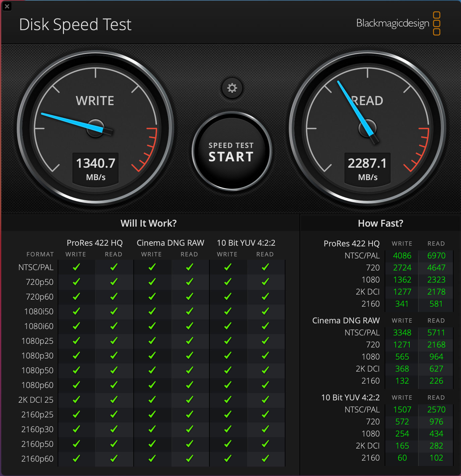Viewport: 461px width, 476px height.
Task: Toggle the 1080p30 Cinema DNG RAW WRITE checkmark
Action: coord(152,355)
